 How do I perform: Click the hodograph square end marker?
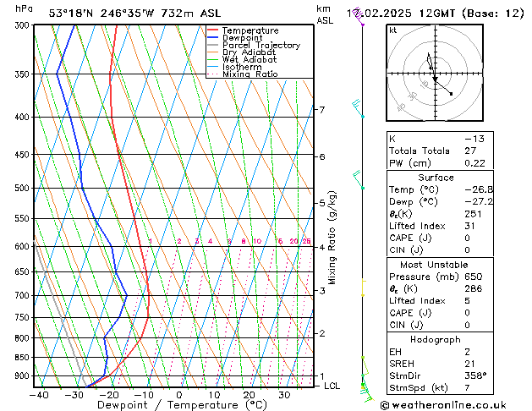(451, 94)
